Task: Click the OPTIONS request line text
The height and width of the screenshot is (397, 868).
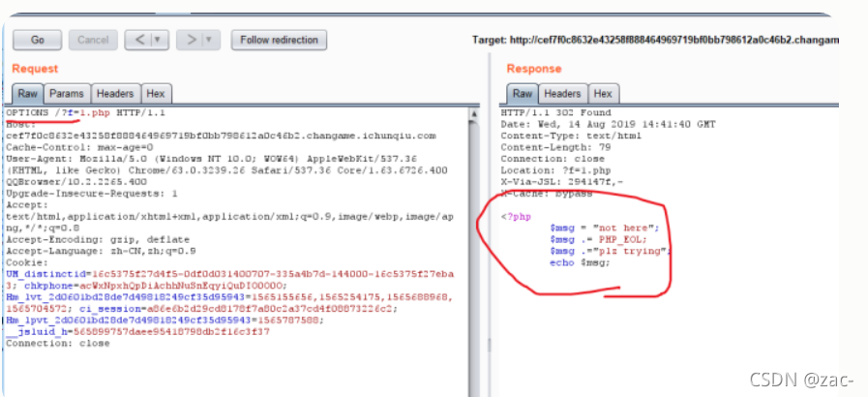Action: (x=86, y=113)
